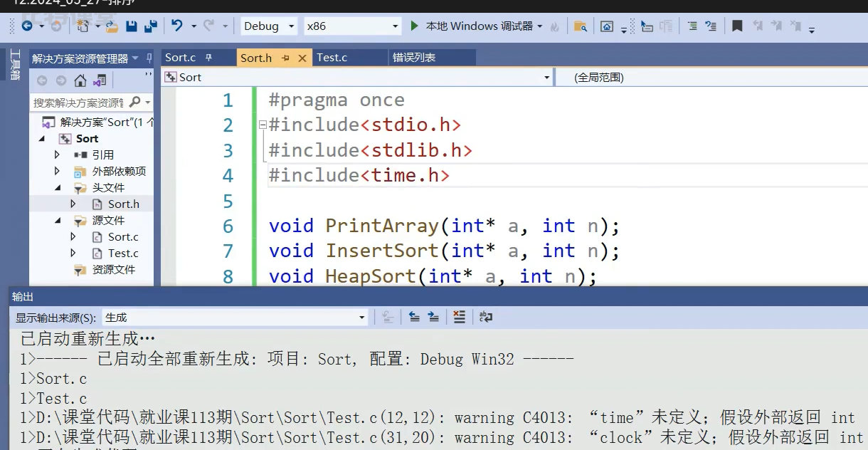The width and height of the screenshot is (868, 450).
Task: Click the 本地 Windows 调试器 button
Action: tap(479, 26)
